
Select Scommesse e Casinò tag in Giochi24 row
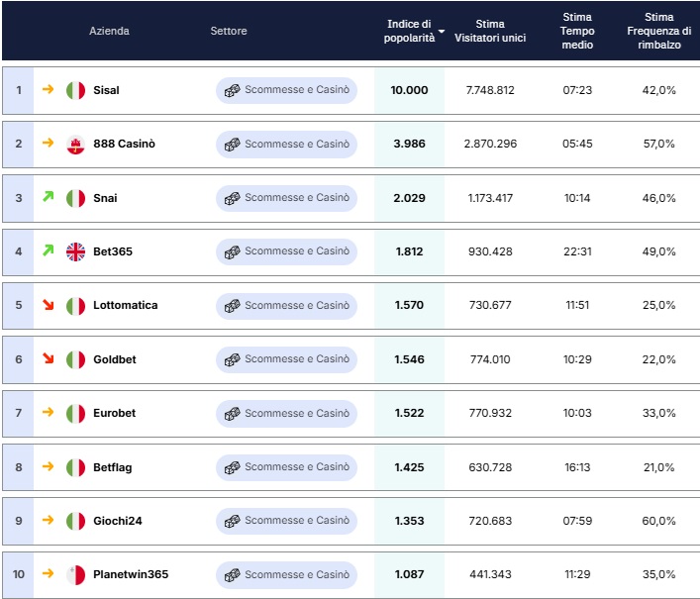(286, 521)
